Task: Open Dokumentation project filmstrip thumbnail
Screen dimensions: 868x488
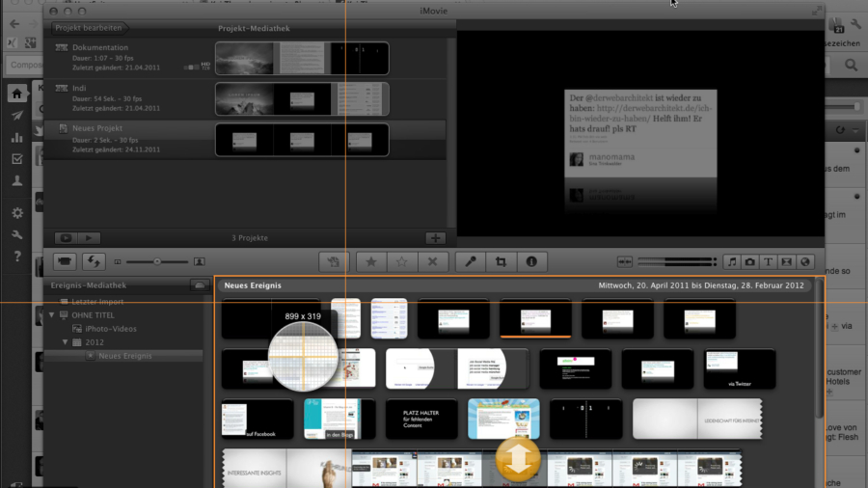Action: [302, 58]
